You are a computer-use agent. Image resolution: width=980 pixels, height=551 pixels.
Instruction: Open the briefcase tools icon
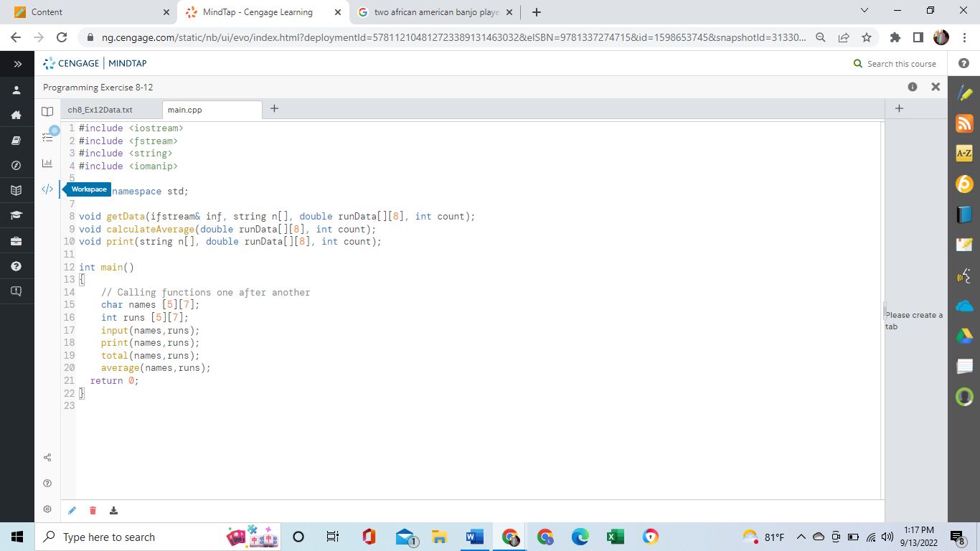pyautogui.click(x=17, y=241)
